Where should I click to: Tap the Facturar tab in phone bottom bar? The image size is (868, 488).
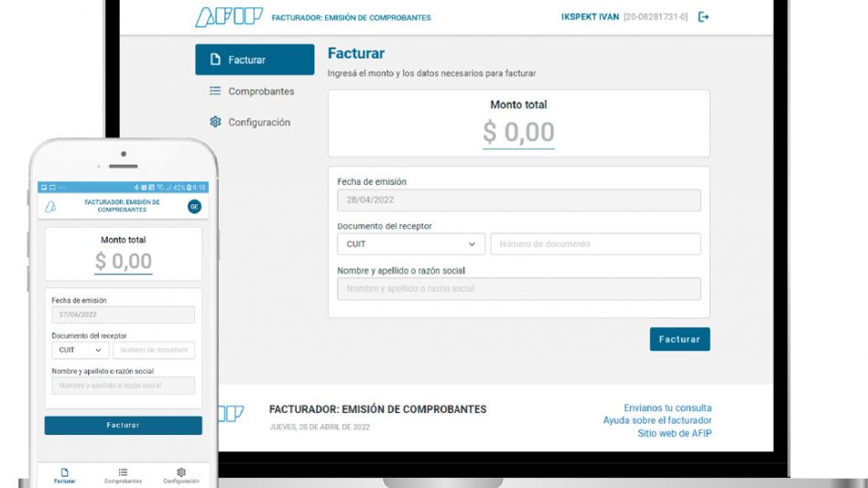pos(65,475)
